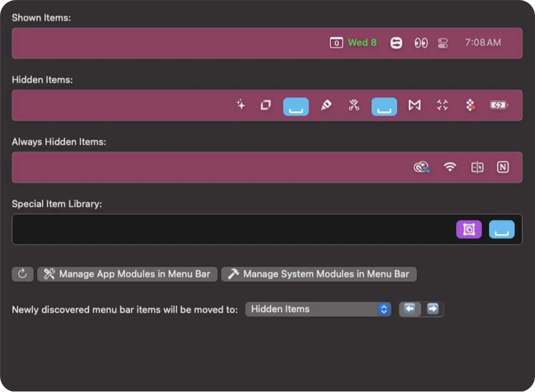Click the Control Center toggles icon

tap(443, 43)
